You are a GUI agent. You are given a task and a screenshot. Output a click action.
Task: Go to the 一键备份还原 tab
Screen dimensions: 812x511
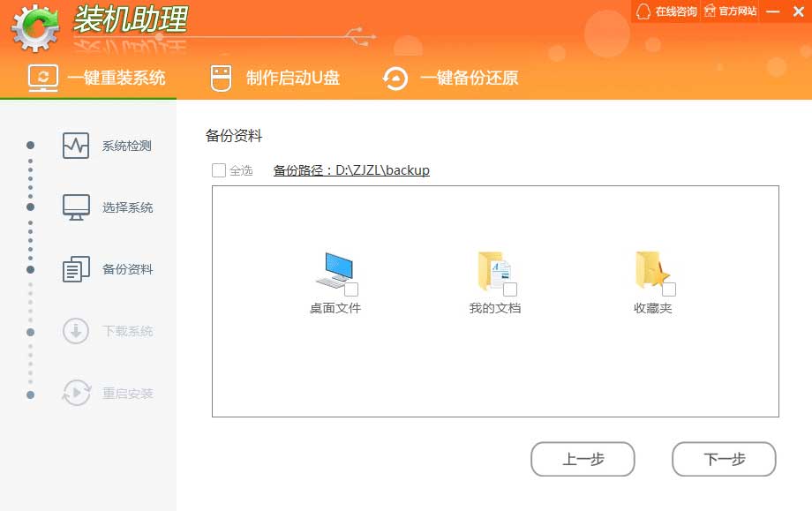tap(450, 78)
